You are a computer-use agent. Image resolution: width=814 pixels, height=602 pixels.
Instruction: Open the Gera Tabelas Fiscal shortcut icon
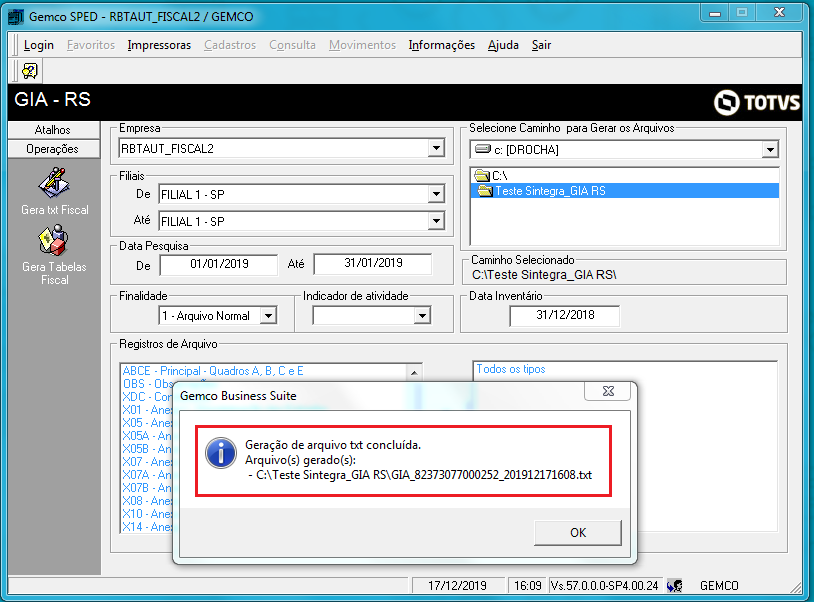[54, 240]
